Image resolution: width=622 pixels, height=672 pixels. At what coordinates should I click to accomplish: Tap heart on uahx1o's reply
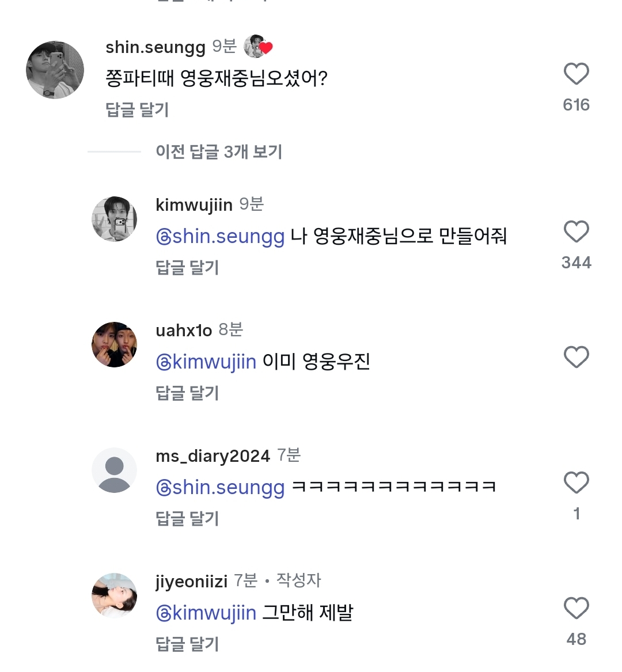tap(576, 357)
